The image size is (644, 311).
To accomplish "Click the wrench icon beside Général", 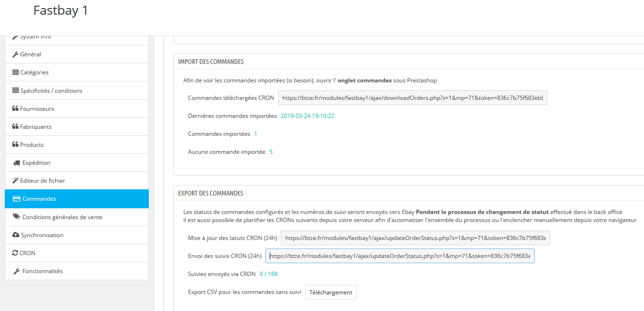I will pyautogui.click(x=15, y=54).
